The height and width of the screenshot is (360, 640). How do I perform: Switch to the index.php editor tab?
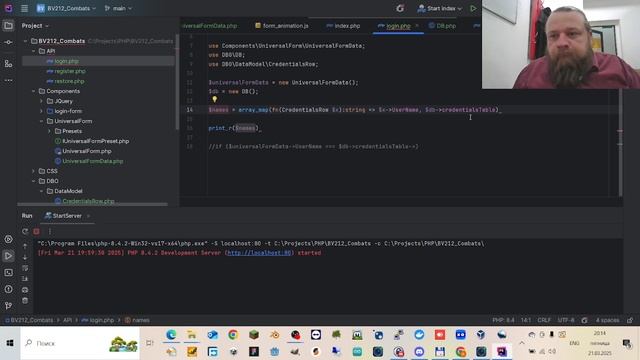(343, 26)
